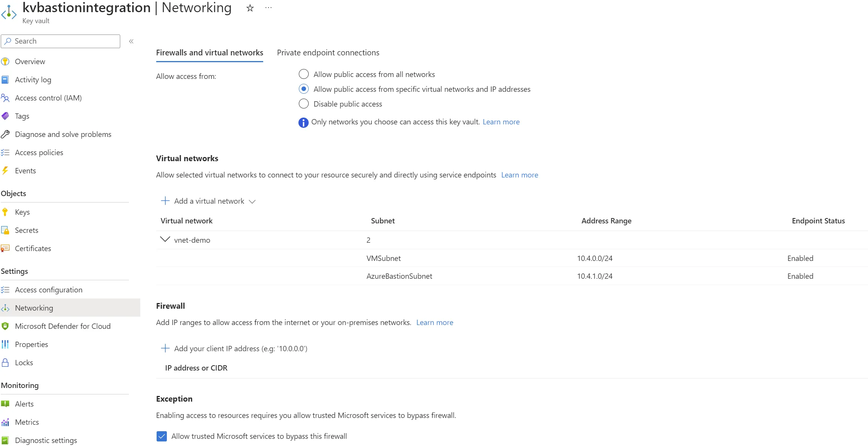Click the Metrics chart icon
The image size is (868, 446).
(5, 422)
